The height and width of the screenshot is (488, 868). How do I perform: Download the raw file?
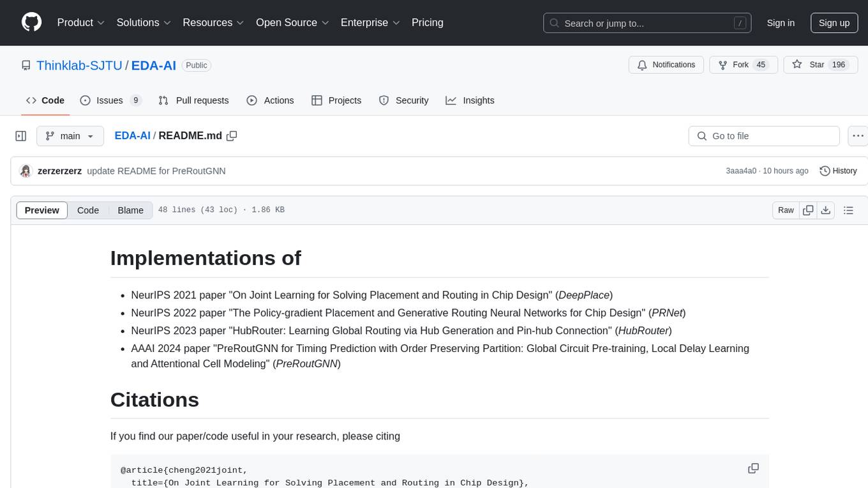coord(826,210)
